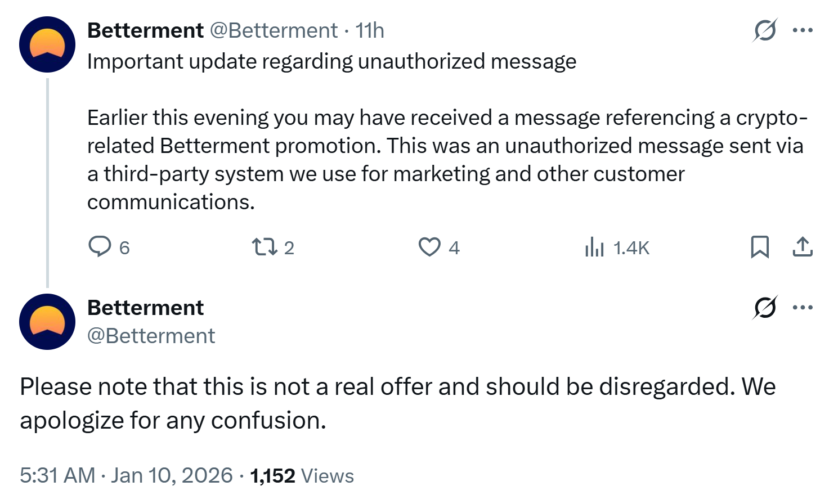The width and height of the screenshot is (838, 504).
Task: Open the More options on the reply tweet
Action: [803, 308]
